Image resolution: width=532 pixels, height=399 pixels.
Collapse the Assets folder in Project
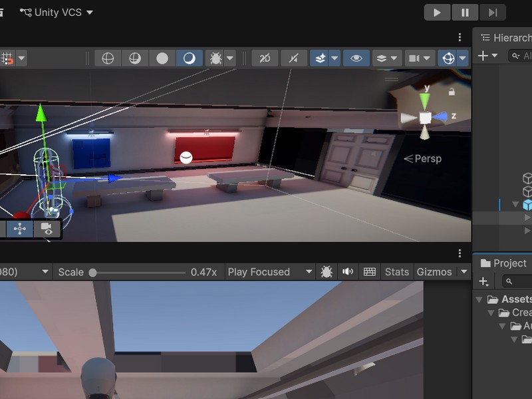point(479,299)
